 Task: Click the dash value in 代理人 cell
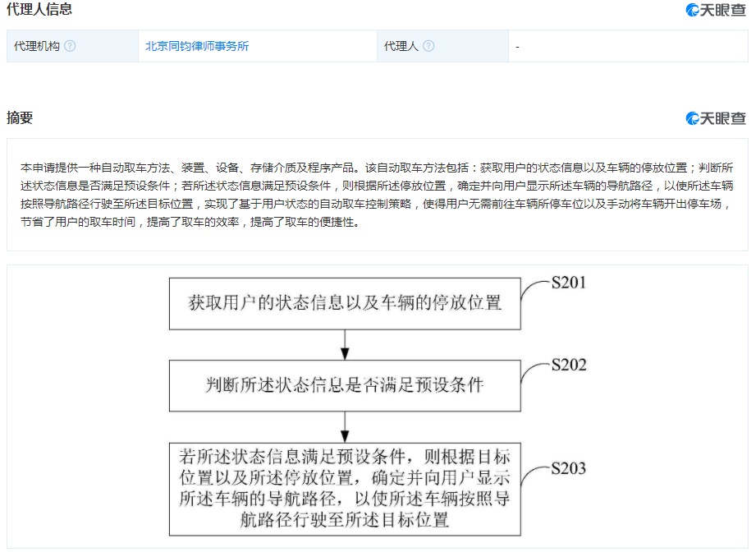pos(517,47)
